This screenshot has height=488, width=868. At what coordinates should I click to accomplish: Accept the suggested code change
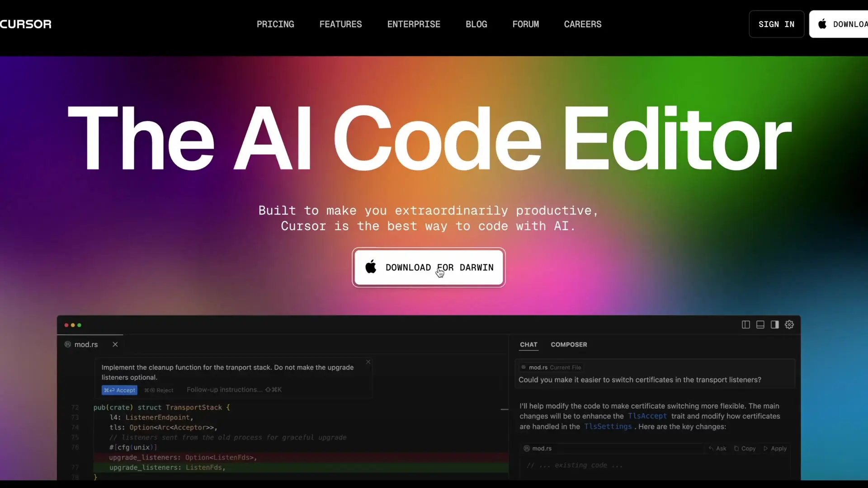[x=119, y=390]
